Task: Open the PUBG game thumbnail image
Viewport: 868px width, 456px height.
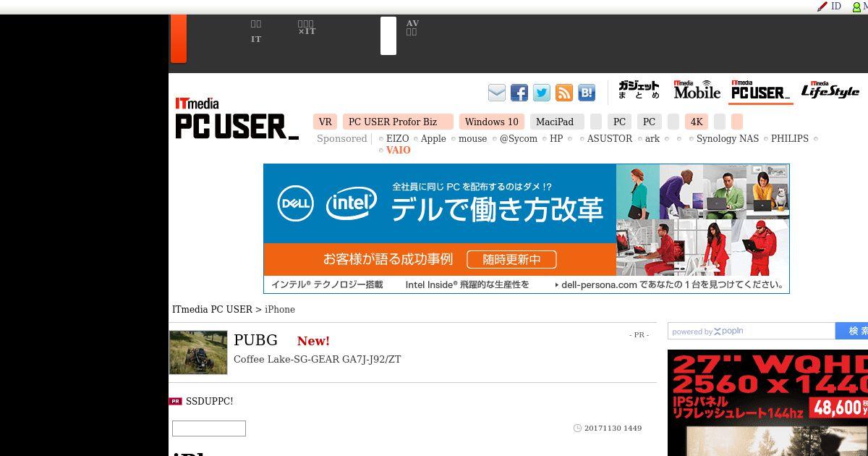Action: [x=198, y=352]
